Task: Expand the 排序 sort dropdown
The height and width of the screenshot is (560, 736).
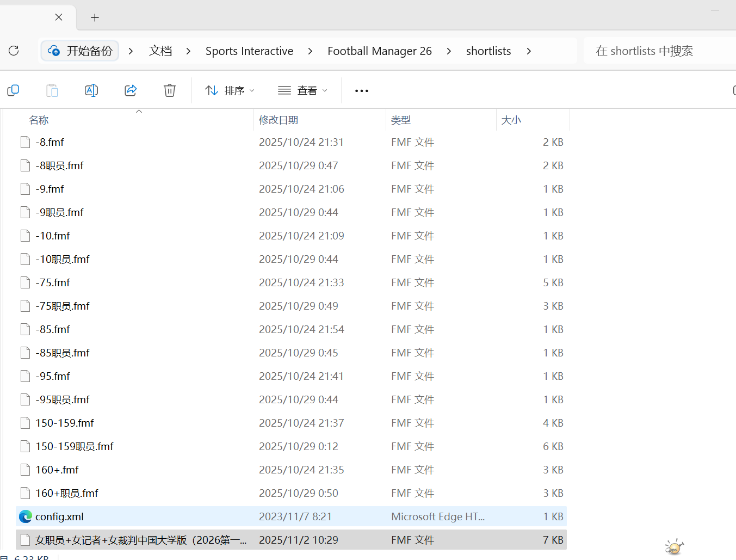Action: [x=230, y=90]
